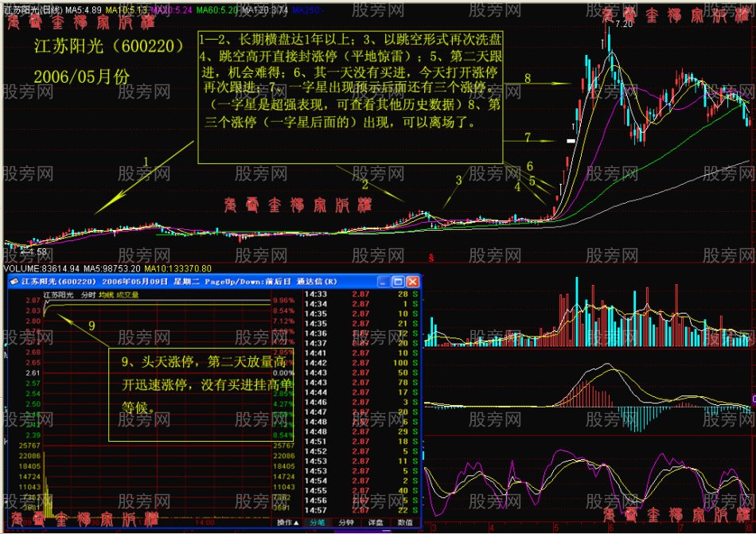Click the 2.61 previous close price label

point(33,373)
